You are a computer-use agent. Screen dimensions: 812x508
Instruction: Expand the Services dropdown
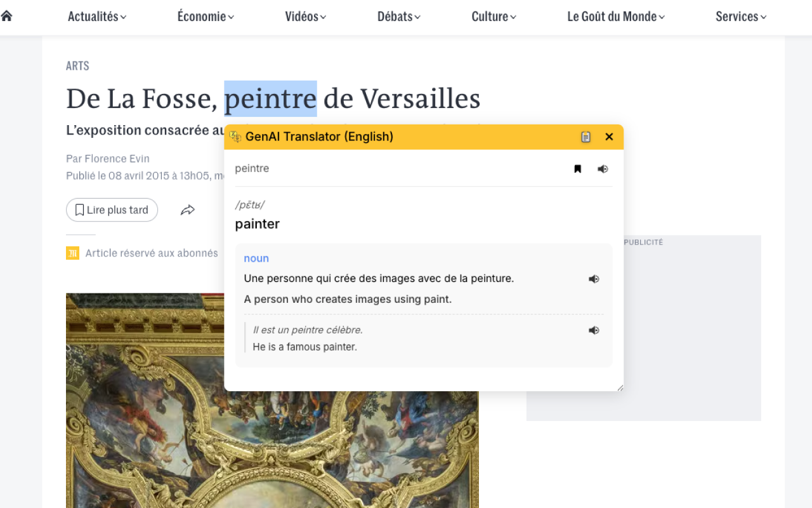(741, 17)
